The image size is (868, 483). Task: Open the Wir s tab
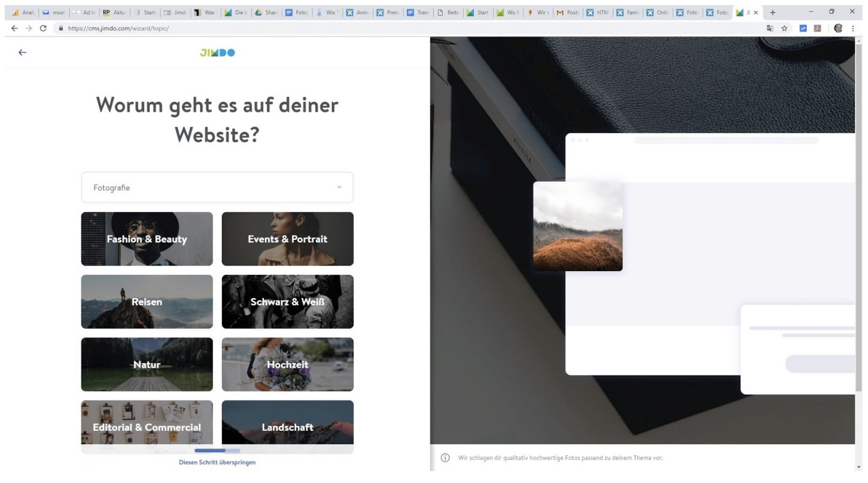pyautogui.click(x=537, y=12)
